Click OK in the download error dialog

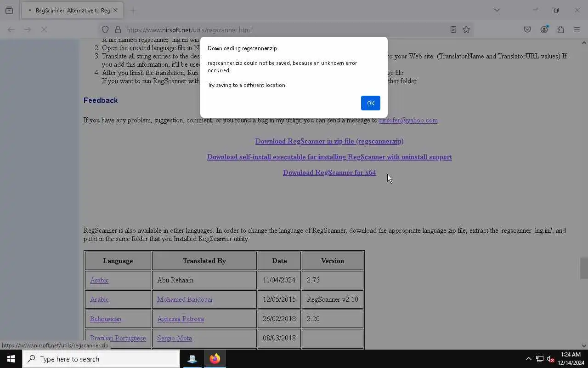pos(370,103)
